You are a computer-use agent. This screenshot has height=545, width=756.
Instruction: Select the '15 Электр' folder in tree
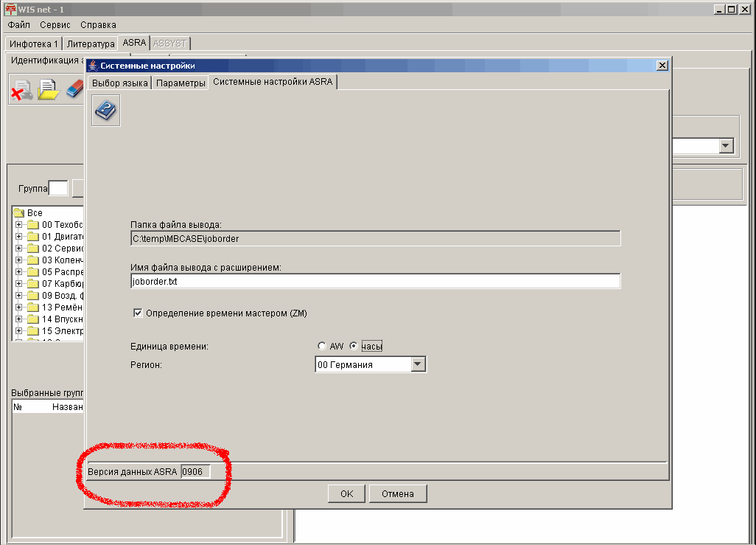point(62,331)
